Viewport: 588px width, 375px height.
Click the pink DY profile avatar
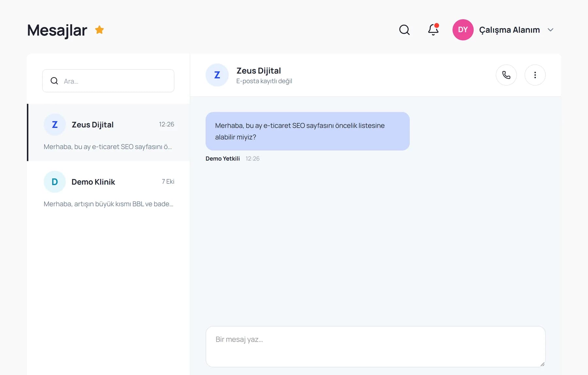tap(463, 30)
